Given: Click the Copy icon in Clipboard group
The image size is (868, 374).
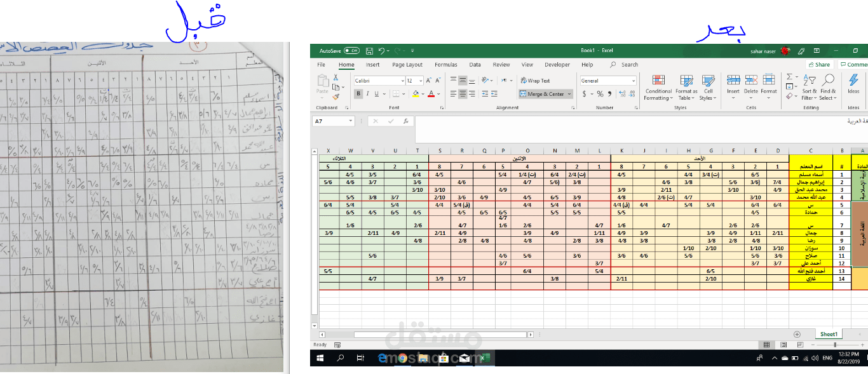Looking at the screenshot, I should pyautogui.click(x=336, y=87).
